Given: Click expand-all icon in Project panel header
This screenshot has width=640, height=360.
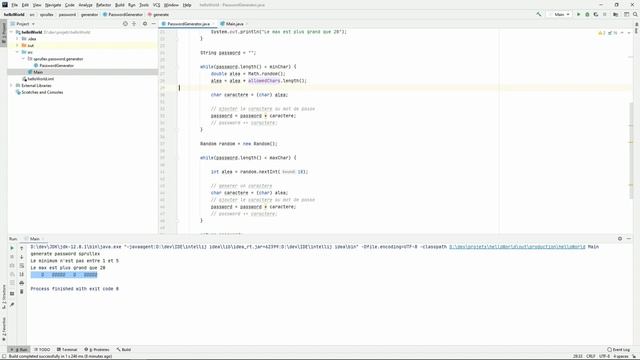Looking at the screenshot, I should (x=134, y=24).
